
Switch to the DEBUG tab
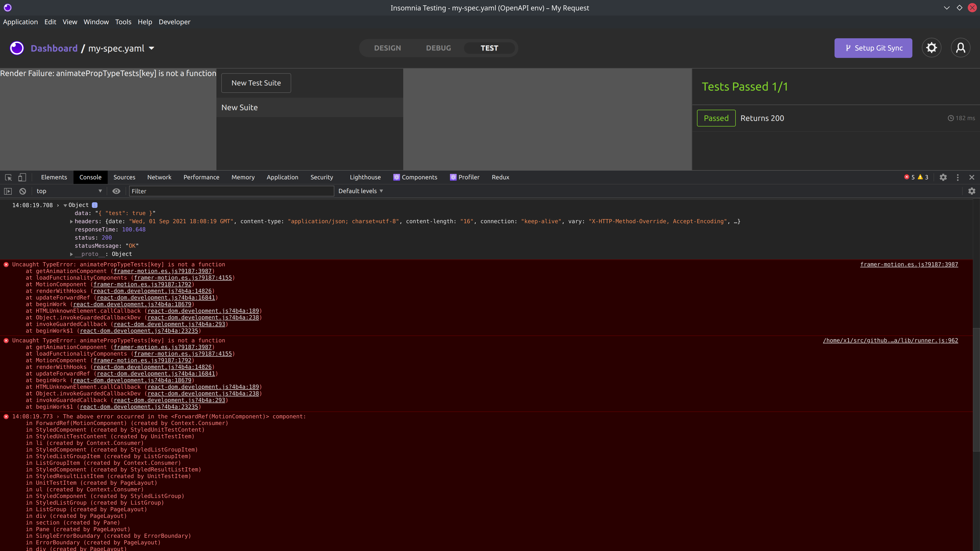(438, 48)
